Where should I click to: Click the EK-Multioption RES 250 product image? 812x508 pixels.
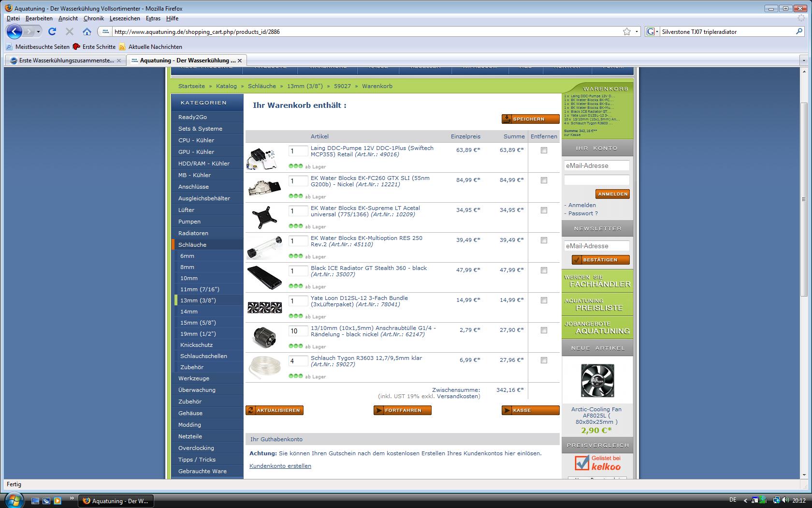[264, 248]
